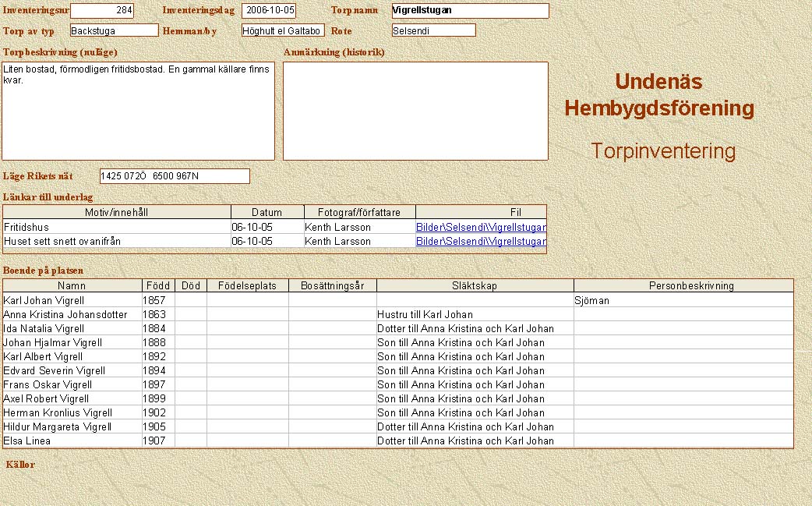
Task: Click the Fotograf/författare column header
Action: coord(359,212)
